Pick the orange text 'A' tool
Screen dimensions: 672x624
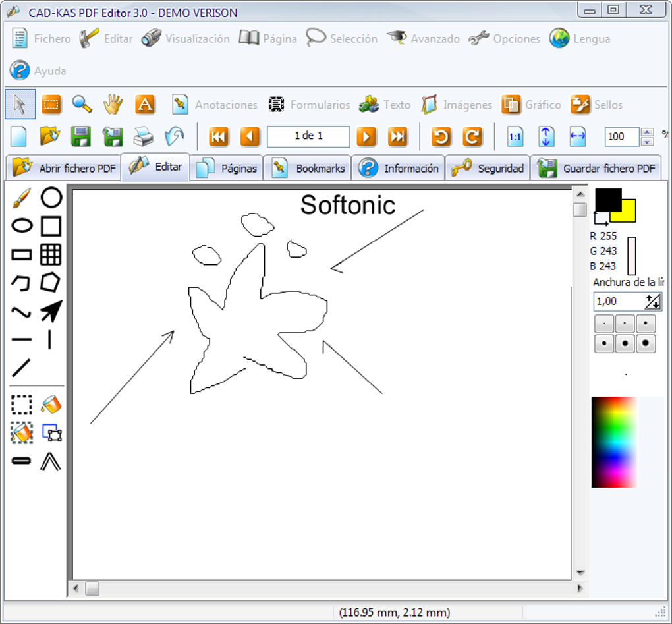(x=145, y=104)
